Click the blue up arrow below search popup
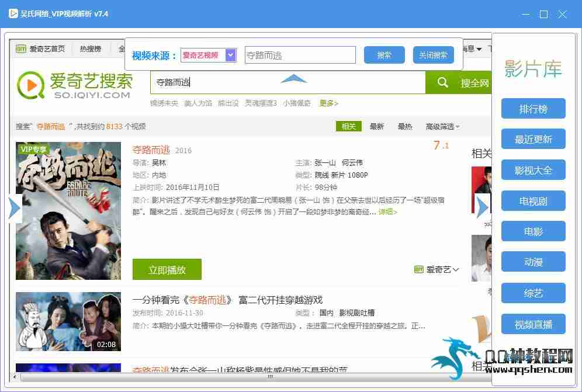582x392 pixels. pos(293,78)
